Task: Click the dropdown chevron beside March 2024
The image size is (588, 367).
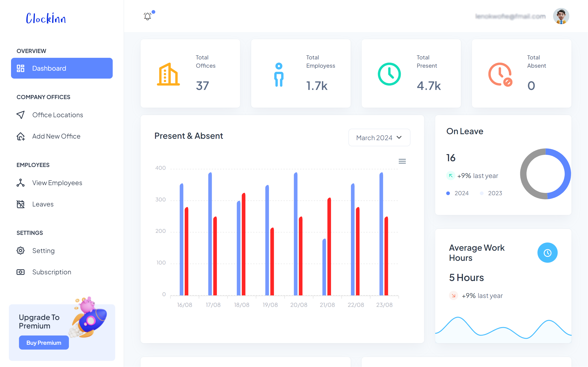Action: (399, 137)
